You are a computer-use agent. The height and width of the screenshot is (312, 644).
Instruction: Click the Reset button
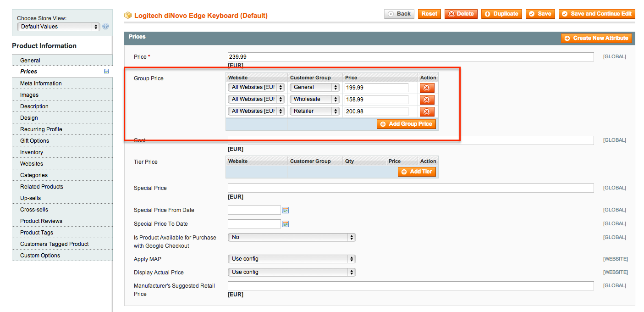coord(429,14)
